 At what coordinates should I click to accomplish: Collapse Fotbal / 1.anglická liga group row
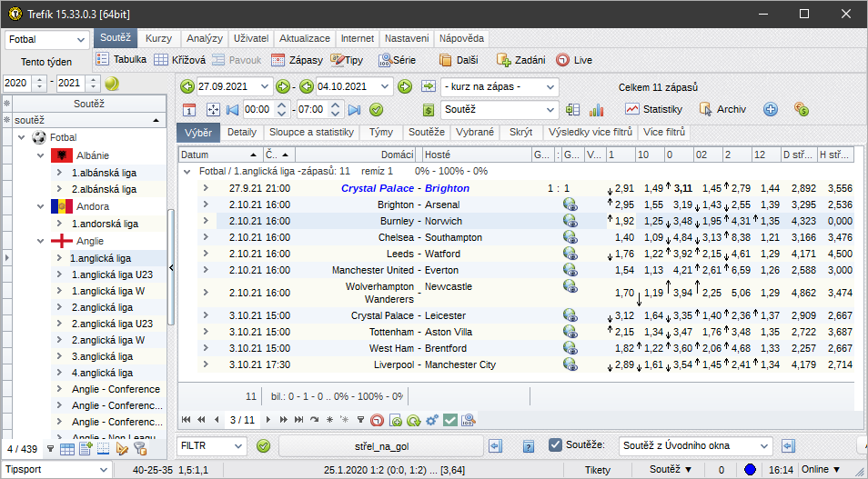187,172
